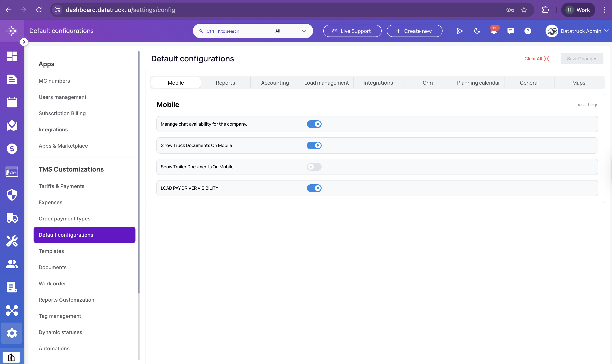Click the Clear All (0) button

coord(537,59)
